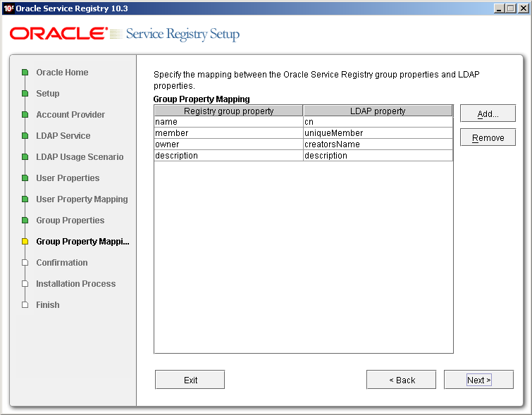This screenshot has height=415, width=532.
Task: Maximize the Oracle Service Registry window
Action: [510, 8]
